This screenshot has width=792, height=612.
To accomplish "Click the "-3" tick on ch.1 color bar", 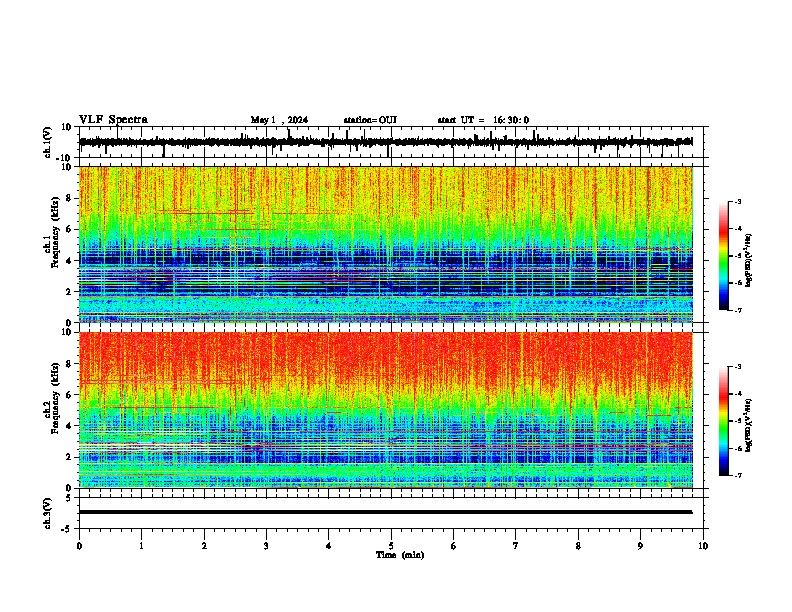I will coord(738,201).
